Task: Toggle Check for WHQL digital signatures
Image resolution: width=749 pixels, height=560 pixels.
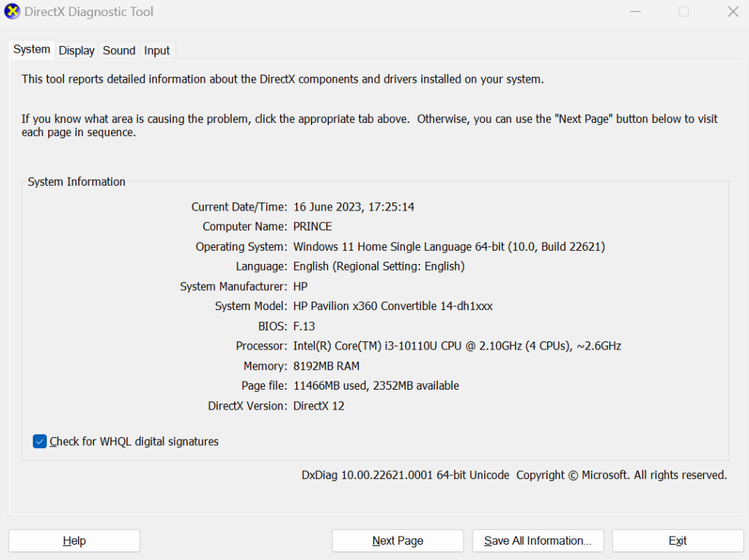Action: (x=40, y=442)
